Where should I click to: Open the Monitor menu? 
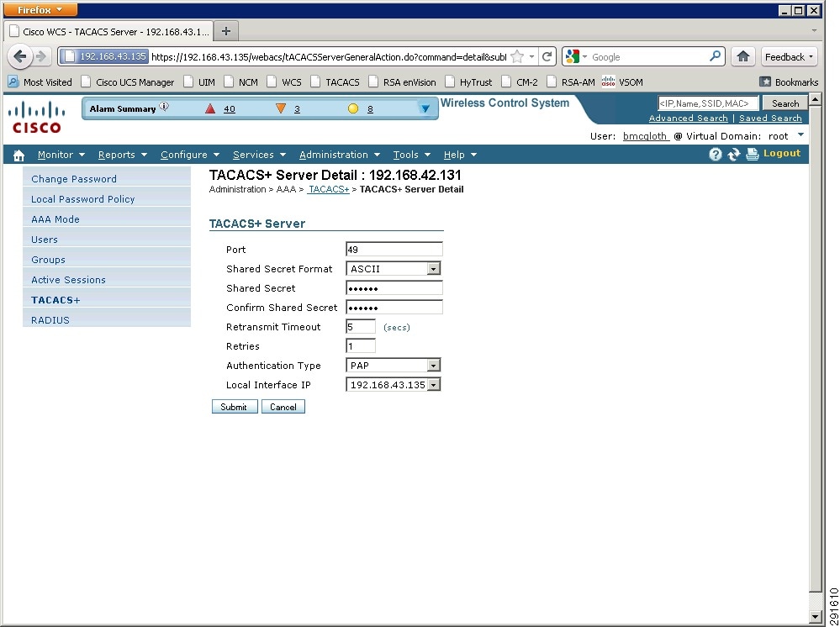[x=61, y=155]
